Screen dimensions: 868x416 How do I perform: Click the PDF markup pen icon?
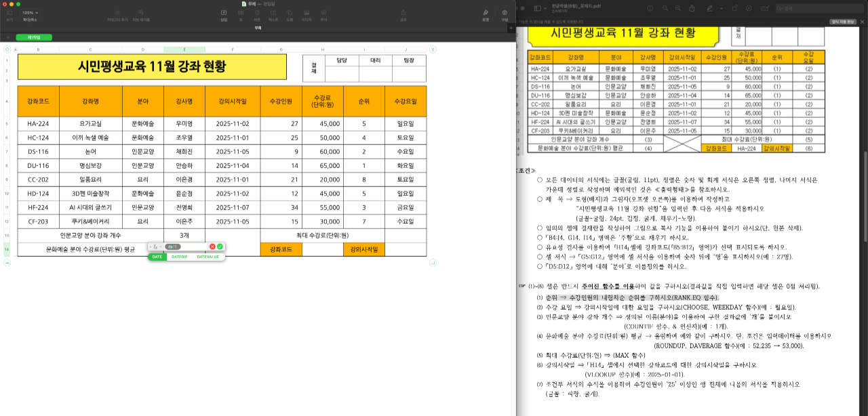click(x=709, y=8)
